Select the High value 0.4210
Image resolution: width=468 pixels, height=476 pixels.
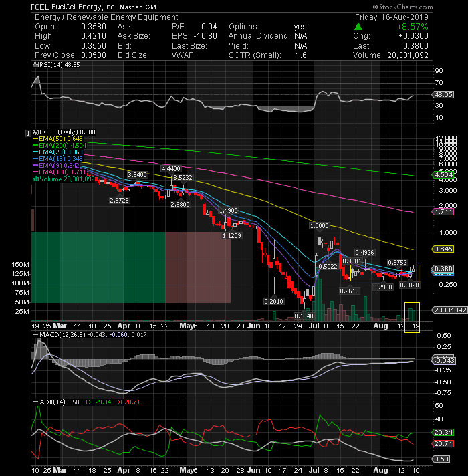[x=94, y=36]
